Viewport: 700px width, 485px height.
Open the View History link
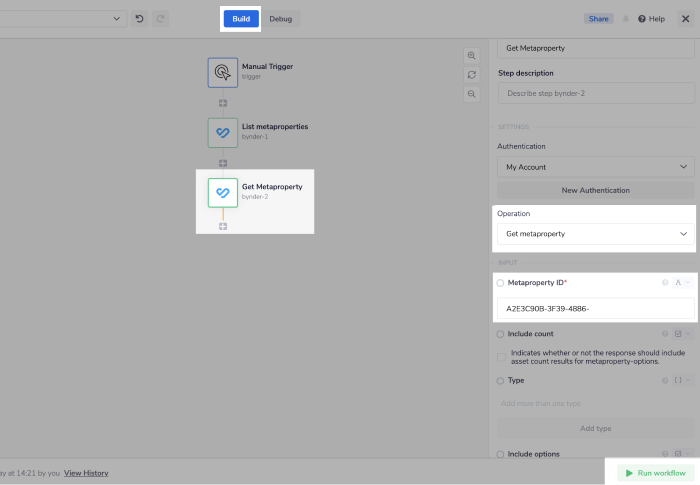[x=86, y=473]
